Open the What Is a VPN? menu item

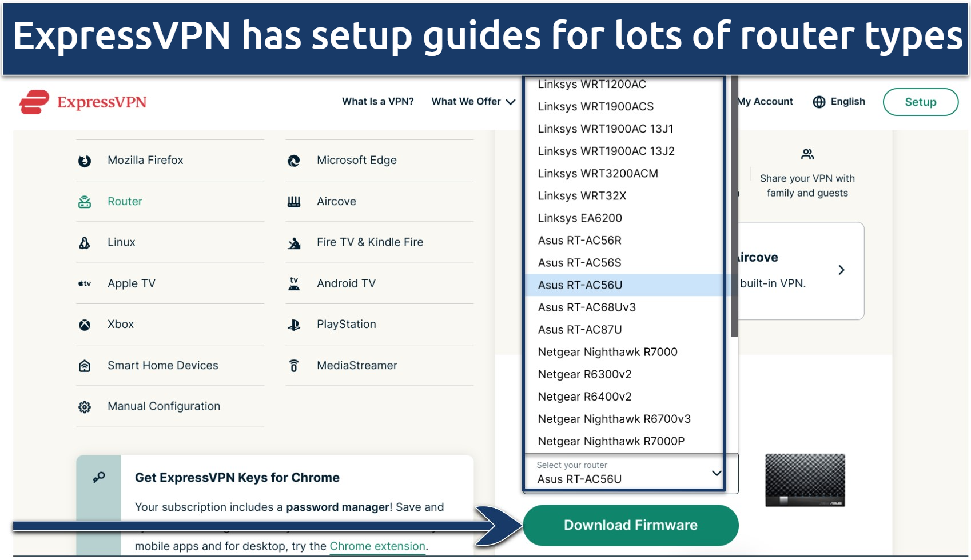click(x=377, y=101)
